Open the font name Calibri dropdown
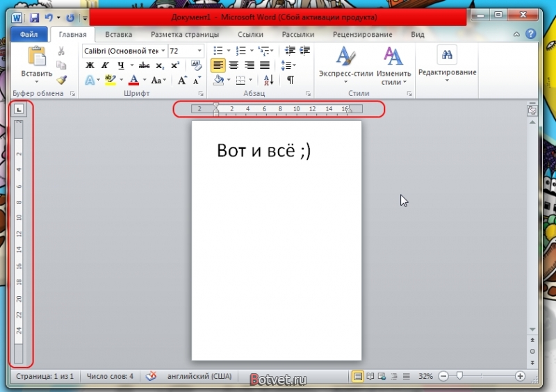Image resolution: width=556 pixels, height=392 pixels. (163, 51)
